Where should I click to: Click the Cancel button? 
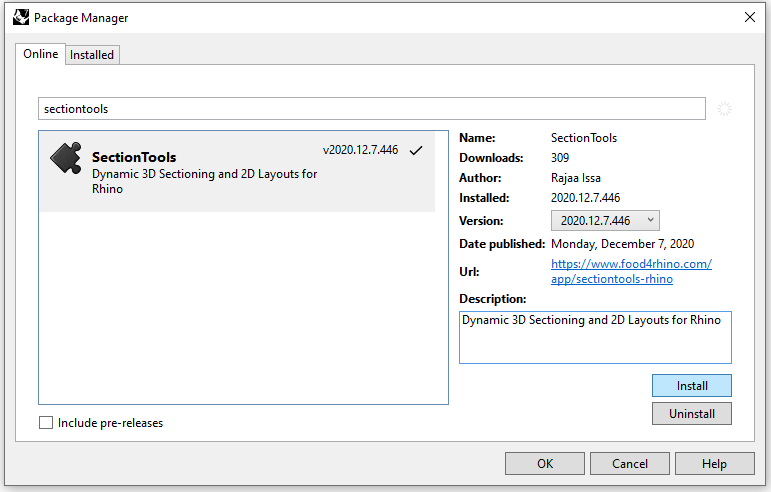[629, 463]
